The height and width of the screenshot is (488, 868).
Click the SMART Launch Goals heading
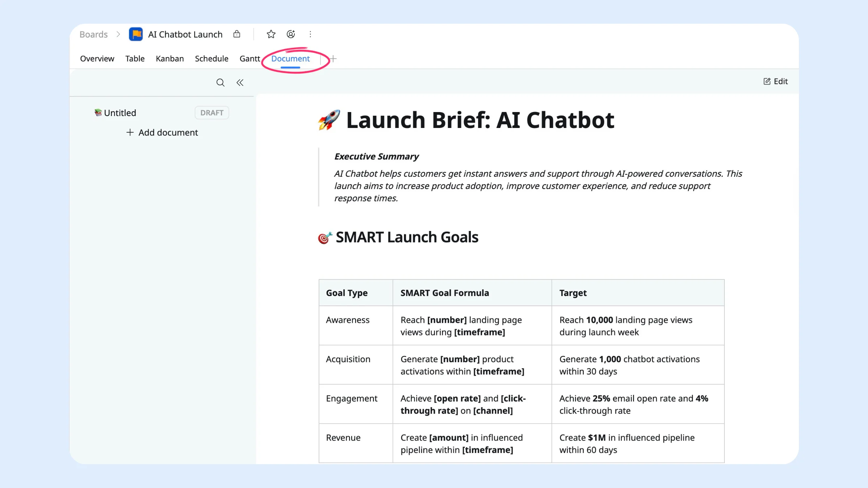click(407, 237)
